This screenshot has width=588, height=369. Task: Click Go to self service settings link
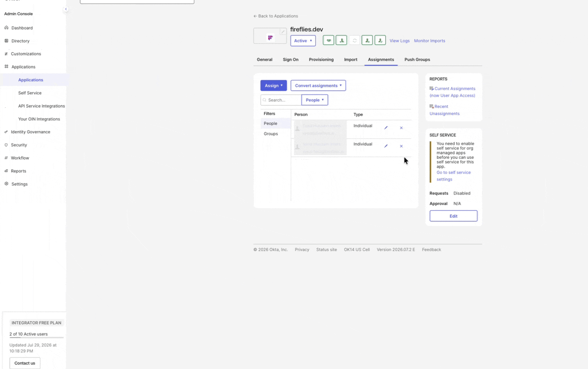(x=454, y=176)
